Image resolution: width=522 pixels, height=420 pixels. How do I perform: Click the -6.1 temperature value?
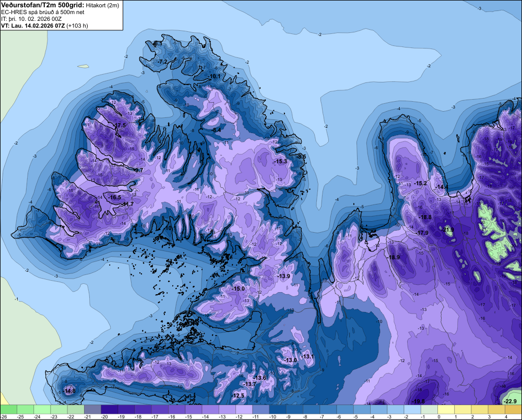pyautogui.click(x=158, y=44)
